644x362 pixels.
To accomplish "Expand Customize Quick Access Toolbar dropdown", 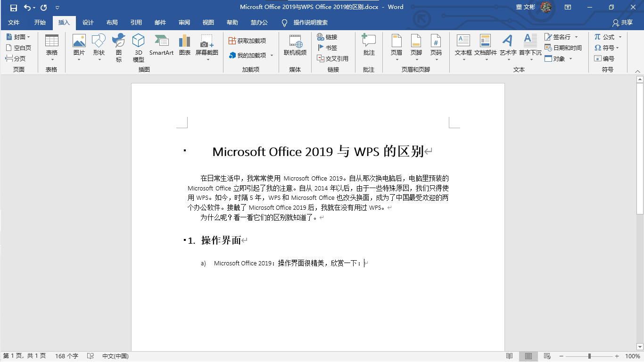I will click(x=57, y=8).
